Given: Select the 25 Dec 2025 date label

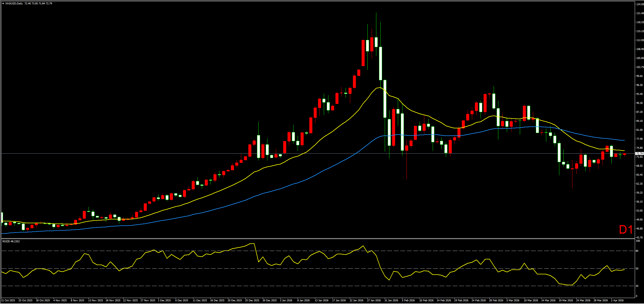Looking at the screenshot, I should pyautogui.click(x=252, y=300).
